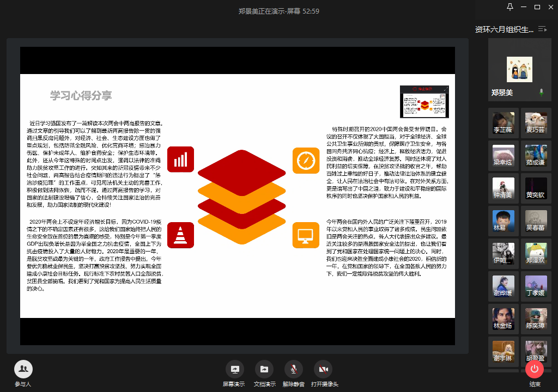Select presenter 郑景美's video tile

click(519, 70)
